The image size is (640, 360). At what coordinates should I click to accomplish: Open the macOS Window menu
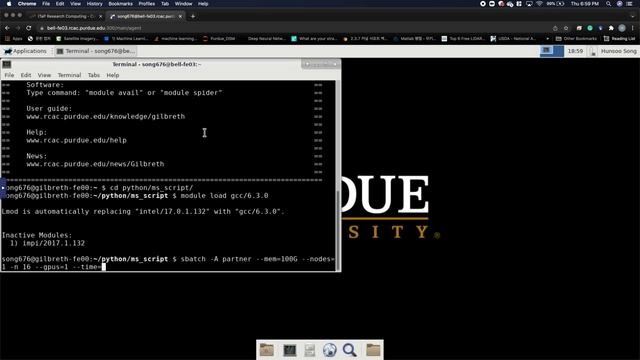coord(183,4)
